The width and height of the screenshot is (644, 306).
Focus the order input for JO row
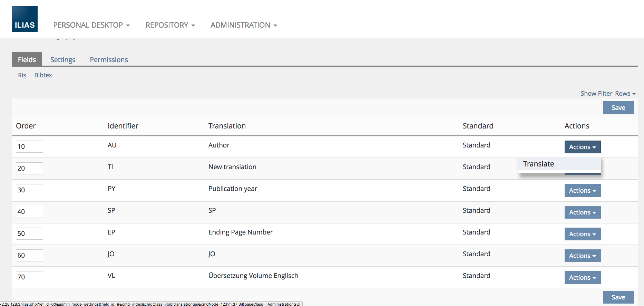pyautogui.click(x=29, y=255)
